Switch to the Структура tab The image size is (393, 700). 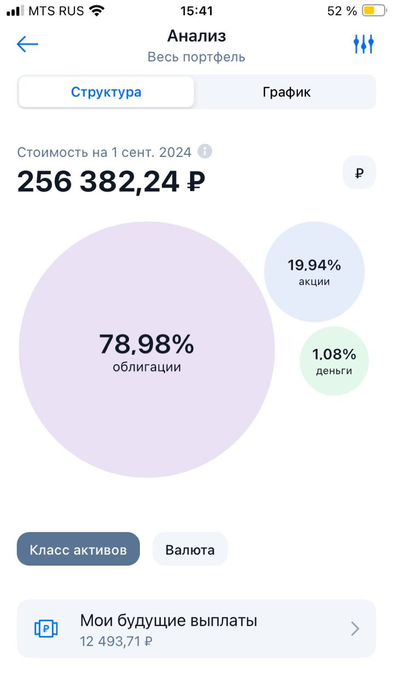coord(106,92)
